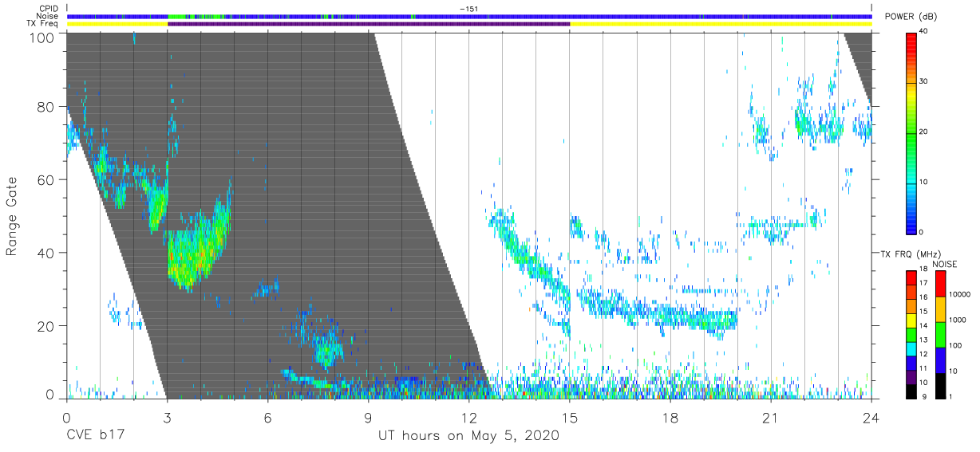Click the 6 tick label on UT hours axis
The width and height of the screenshot is (980, 452).
click(267, 417)
